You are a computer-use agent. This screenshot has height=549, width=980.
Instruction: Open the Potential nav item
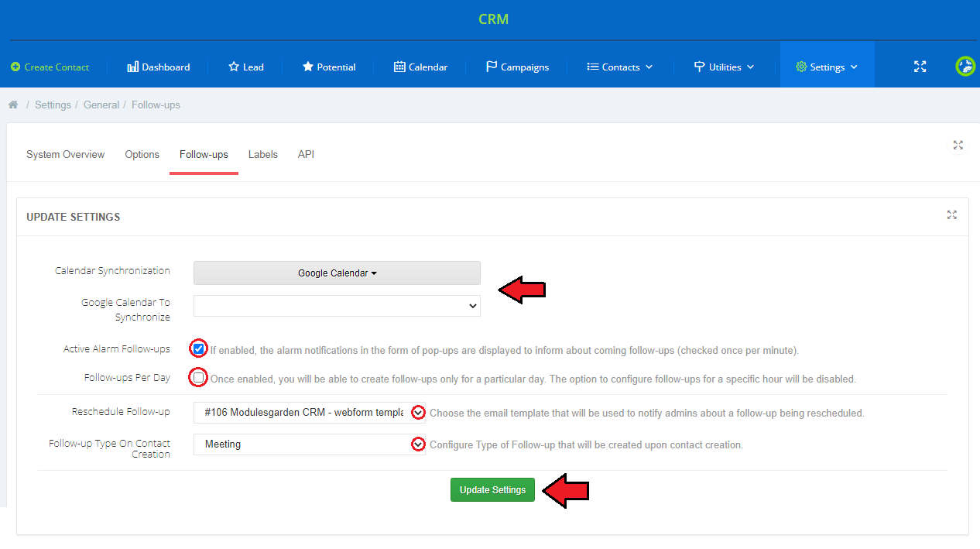click(x=329, y=67)
